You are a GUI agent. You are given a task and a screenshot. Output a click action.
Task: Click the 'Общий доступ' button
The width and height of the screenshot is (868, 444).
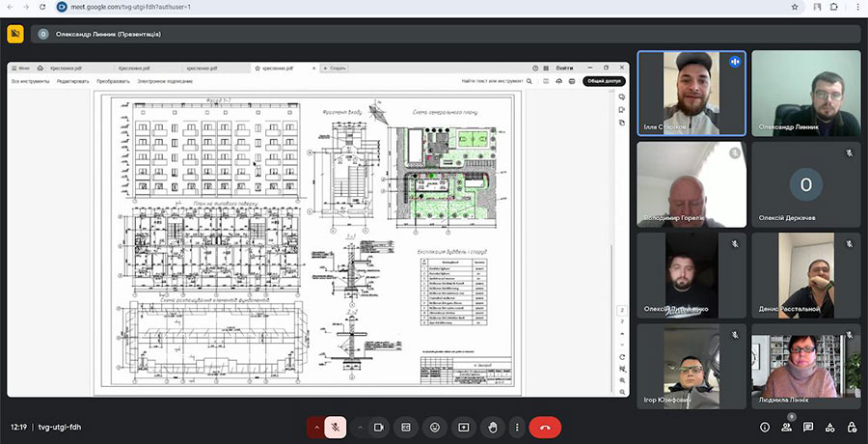pyautogui.click(x=603, y=81)
